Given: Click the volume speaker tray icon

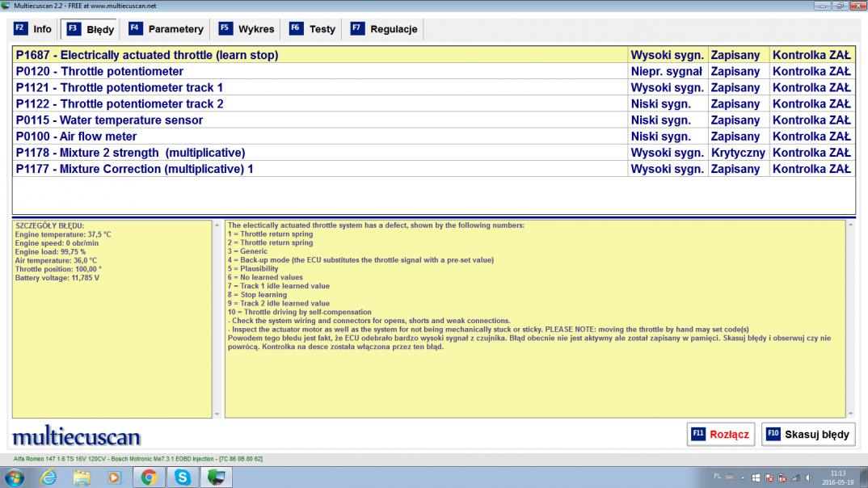Looking at the screenshot, I should [809, 477].
